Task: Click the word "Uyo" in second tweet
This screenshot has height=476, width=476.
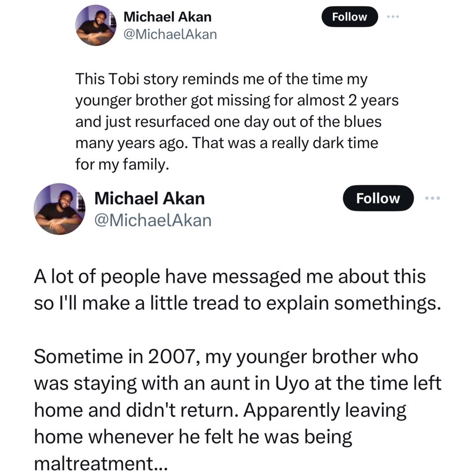Action: coord(292,383)
